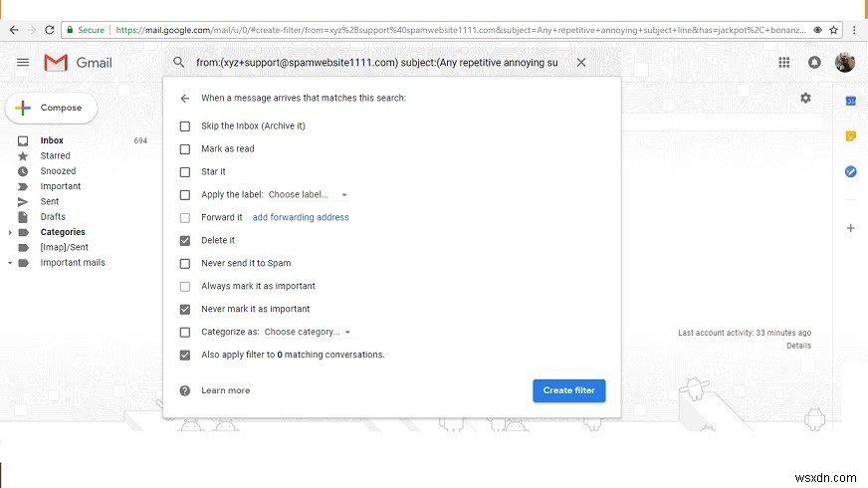Open Google Tasks side panel icon
The height and width of the screenshot is (488, 868).
(851, 171)
